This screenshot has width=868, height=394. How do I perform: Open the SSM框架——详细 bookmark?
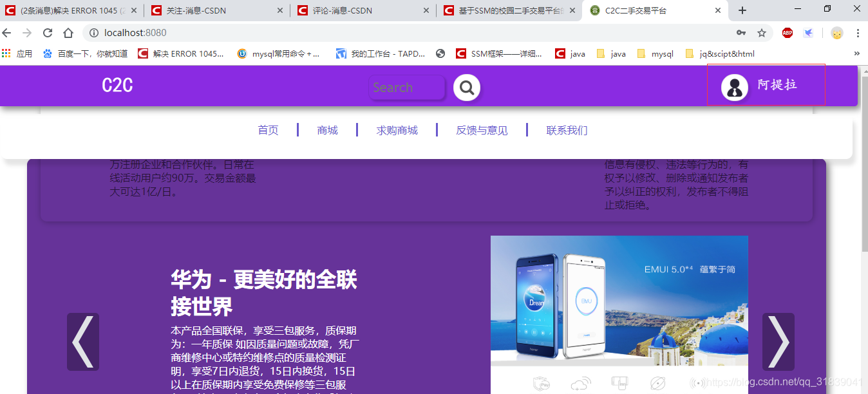(x=499, y=53)
